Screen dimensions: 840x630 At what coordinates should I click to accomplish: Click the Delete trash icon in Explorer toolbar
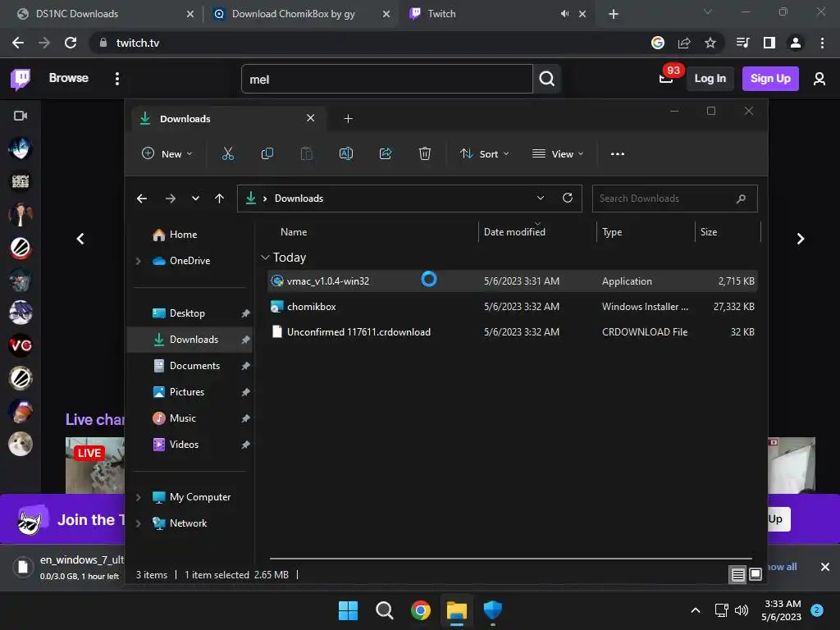(425, 153)
